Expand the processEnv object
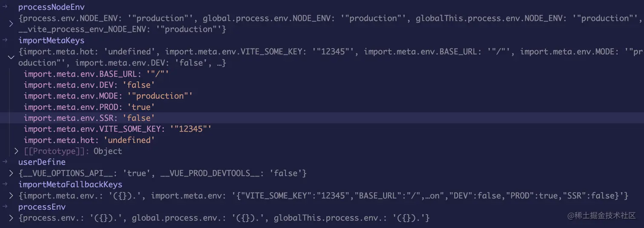Image resolution: width=644 pixels, height=228 pixels. click(x=11, y=218)
